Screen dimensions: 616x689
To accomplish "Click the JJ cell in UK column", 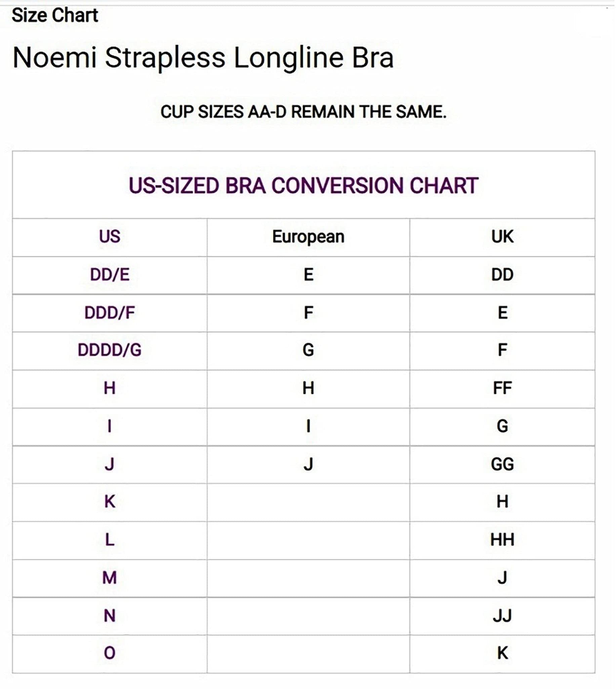I will 502,616.
